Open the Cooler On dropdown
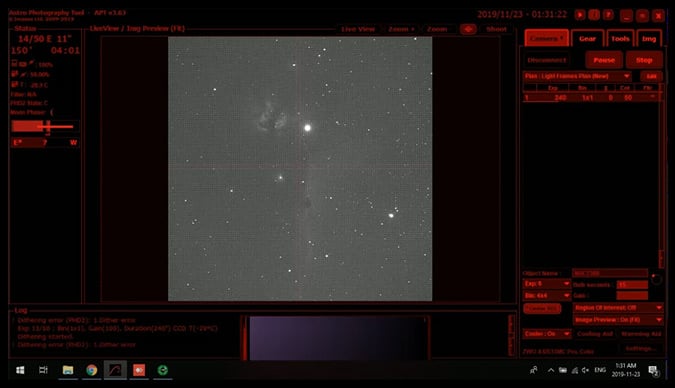Screen dimensions: 675x388 pyautogui.click(x=547, y=334)
